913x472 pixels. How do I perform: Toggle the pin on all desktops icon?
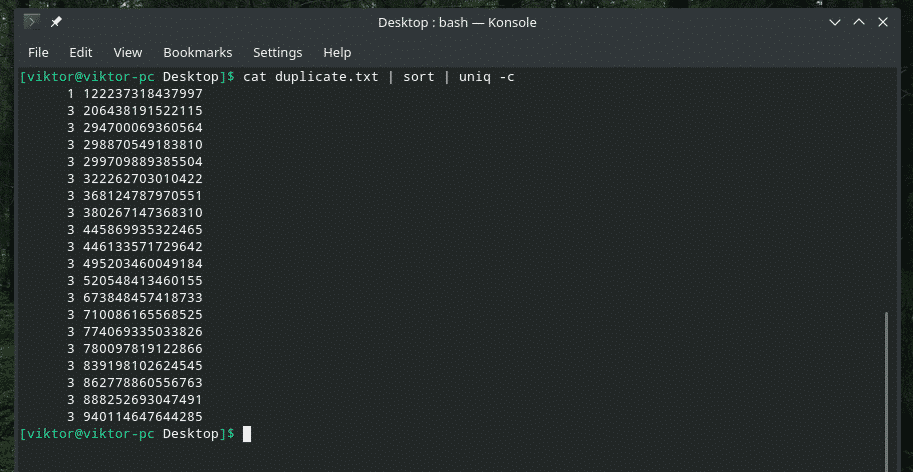click(57, 22)
